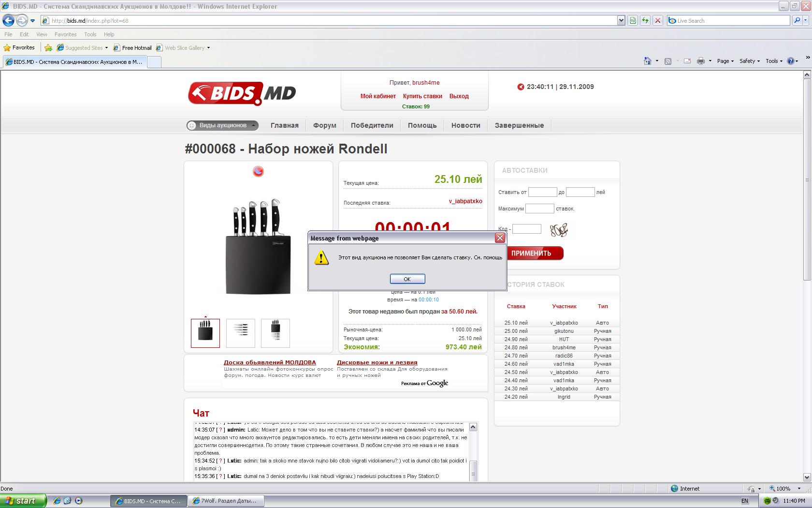The height and width of the screenshot is (508, 812).
Task: Open the recent pages dropdown beside Forward
Action: [32, 21]
